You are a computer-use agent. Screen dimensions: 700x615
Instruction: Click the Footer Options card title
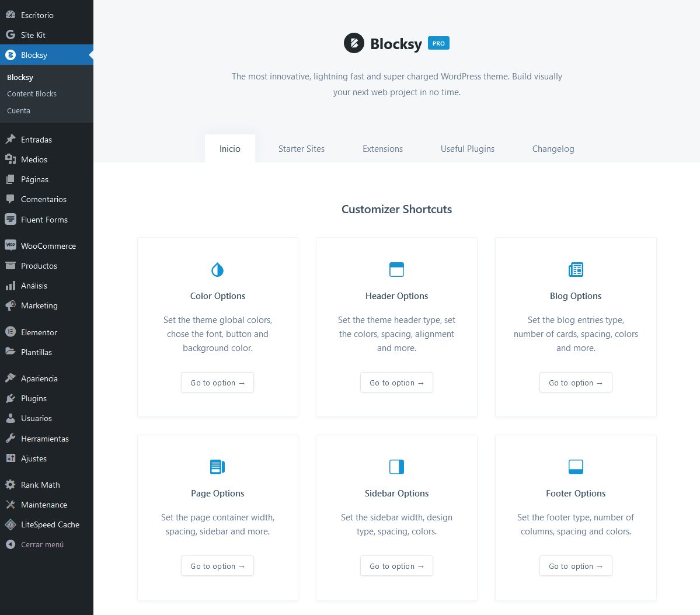(x=576, y=493)
